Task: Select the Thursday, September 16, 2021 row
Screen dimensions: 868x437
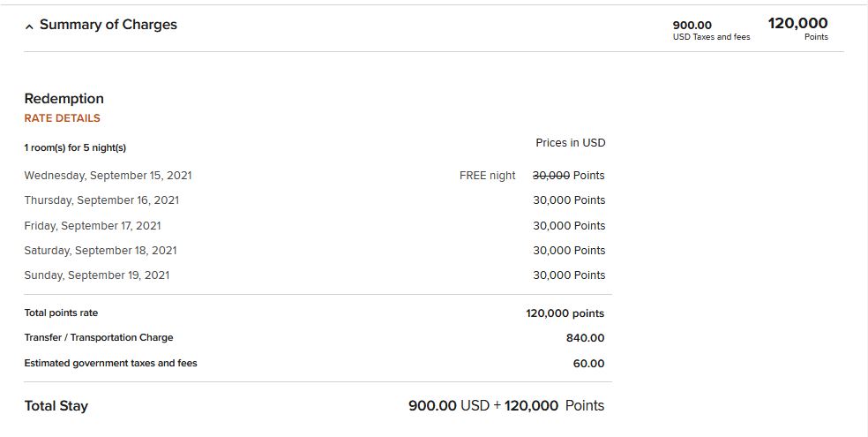Action: click(x=314, y=200)
